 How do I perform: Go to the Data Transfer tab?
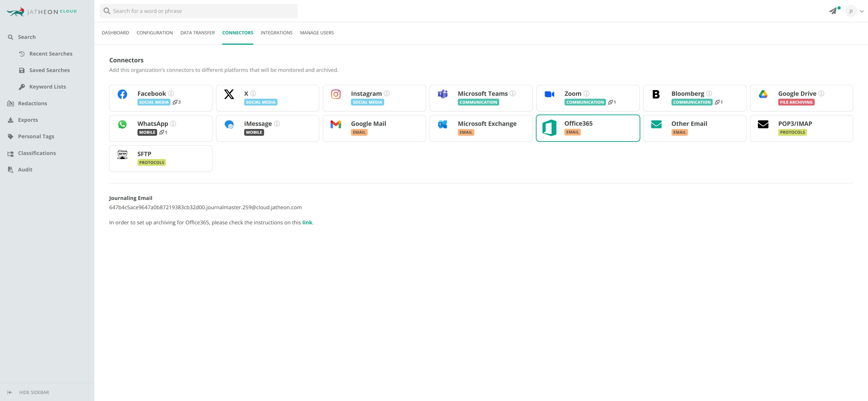pyautogui.click(x=197, y=33)
